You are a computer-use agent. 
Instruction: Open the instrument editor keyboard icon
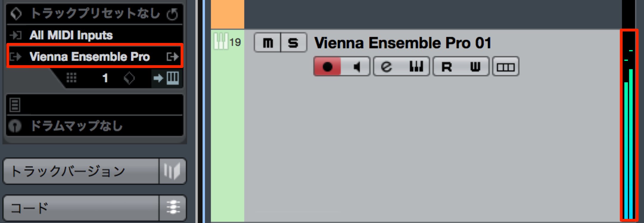(416, 66)
